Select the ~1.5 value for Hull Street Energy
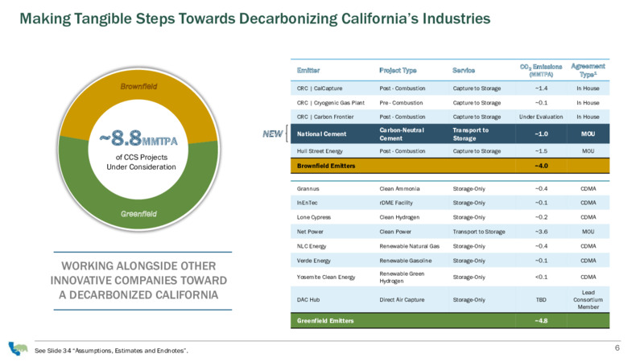 [541, 151]
